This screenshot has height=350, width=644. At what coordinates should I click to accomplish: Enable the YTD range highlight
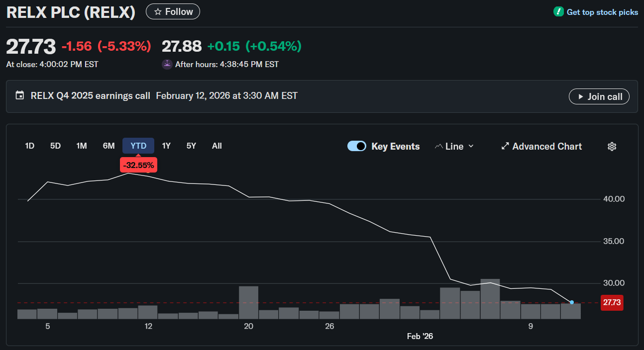(138, 146)
